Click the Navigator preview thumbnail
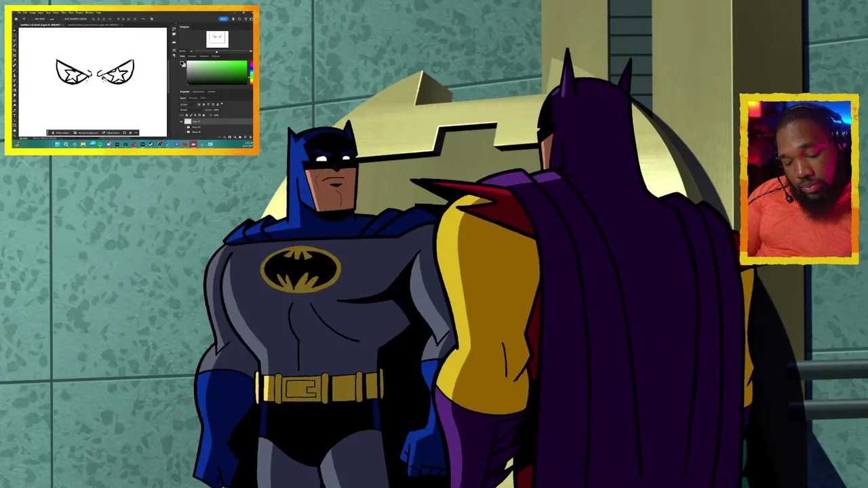 pyautogui.click(x=217, y=39)
